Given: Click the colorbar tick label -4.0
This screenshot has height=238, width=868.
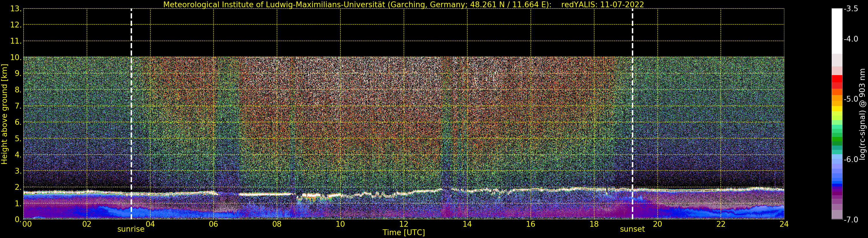Looking at the screenshot, I should (851, 39).
